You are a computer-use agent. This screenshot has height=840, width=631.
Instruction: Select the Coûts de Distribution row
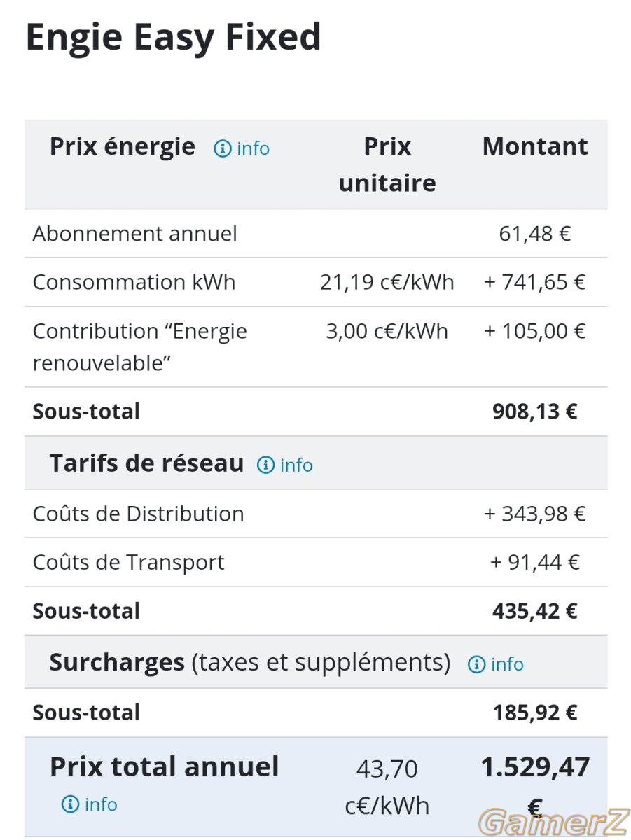(x=316, y=514)
